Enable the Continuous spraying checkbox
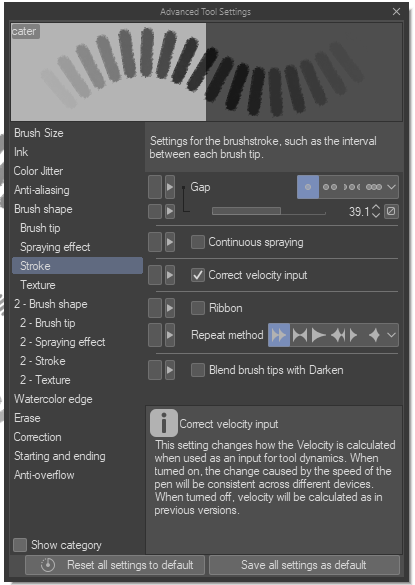 click(198, 242)
